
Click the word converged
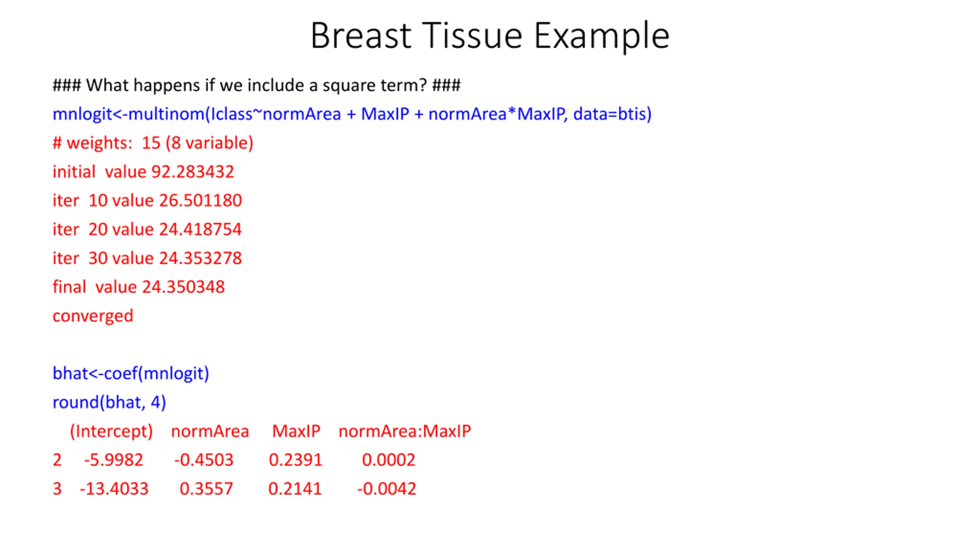(x=93, y=316)
